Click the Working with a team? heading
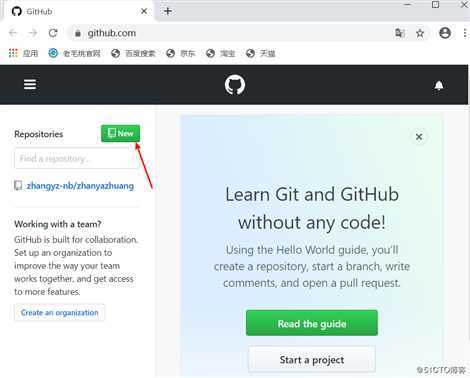 [x=58, y=224]
